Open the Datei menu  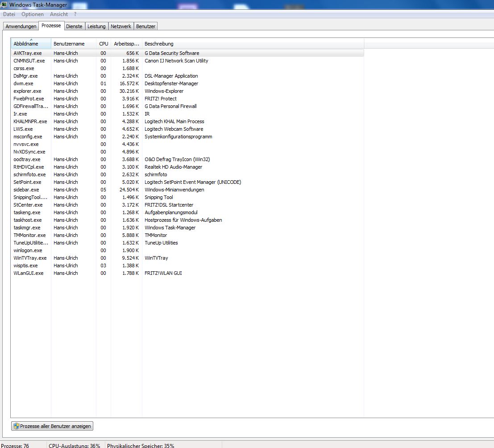[9, 14]
